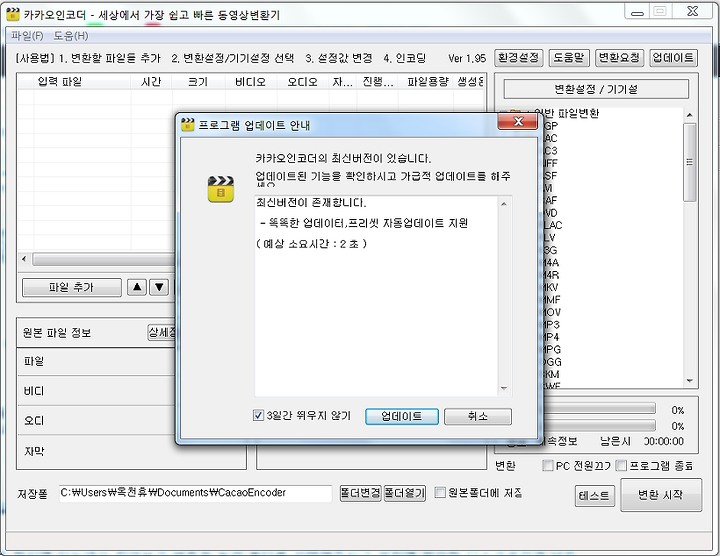Select the MOV preset in the tree
The height and width of the screenshot is (556, 720).
[551, 312]
